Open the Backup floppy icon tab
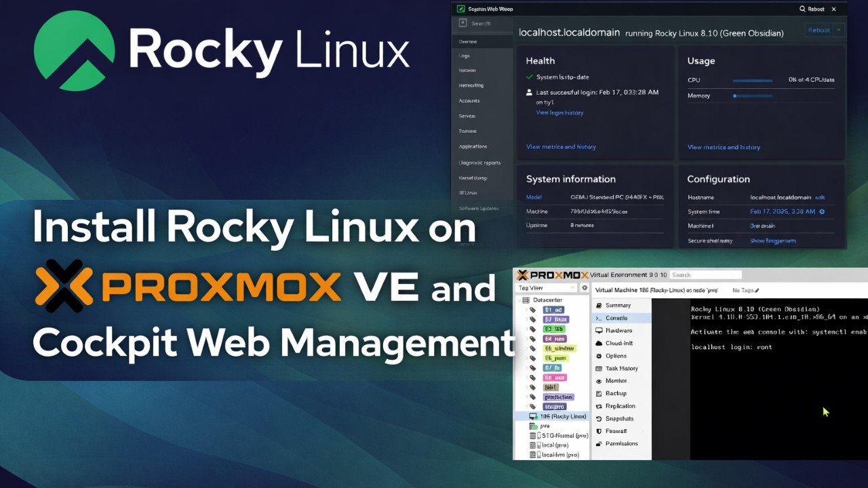This screenshot has width=868, height=488. (x=599, y=393)
